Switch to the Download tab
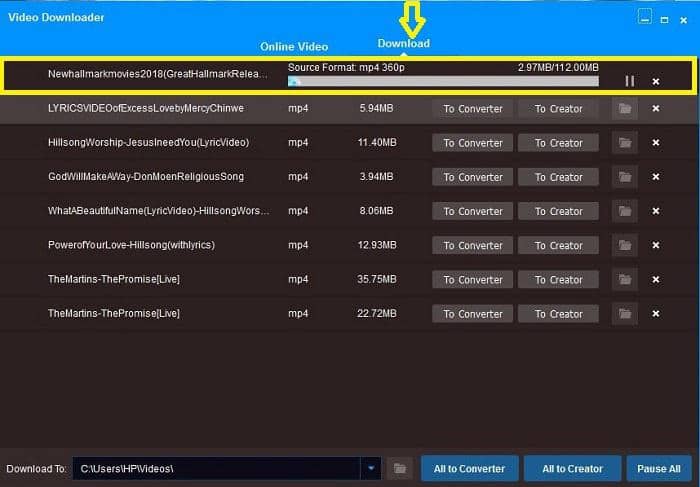The height and width of the screenshot is (487, 700). pos(404,43)
